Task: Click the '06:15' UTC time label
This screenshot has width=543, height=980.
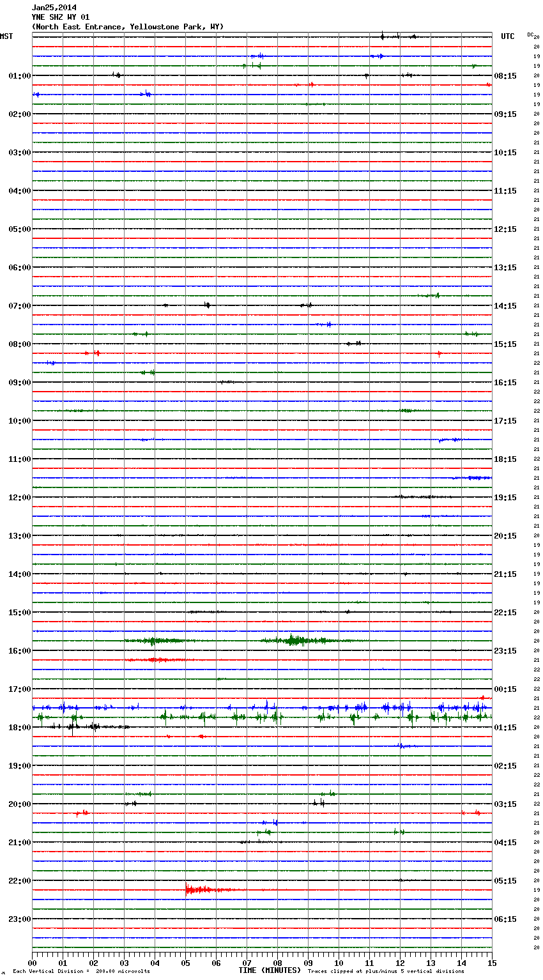Action: pos(505,919)
